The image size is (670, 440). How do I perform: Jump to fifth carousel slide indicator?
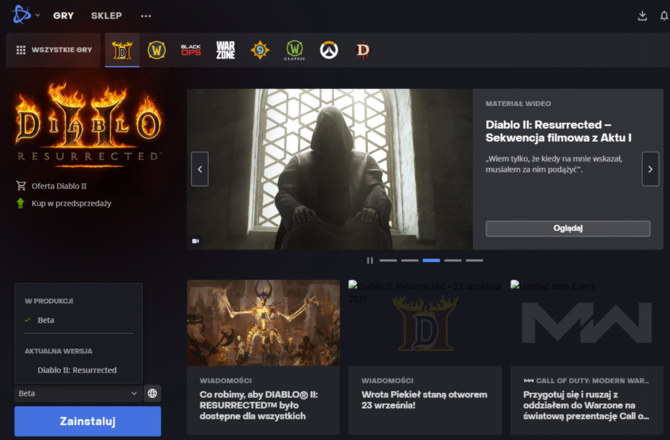tap(474, 260)
